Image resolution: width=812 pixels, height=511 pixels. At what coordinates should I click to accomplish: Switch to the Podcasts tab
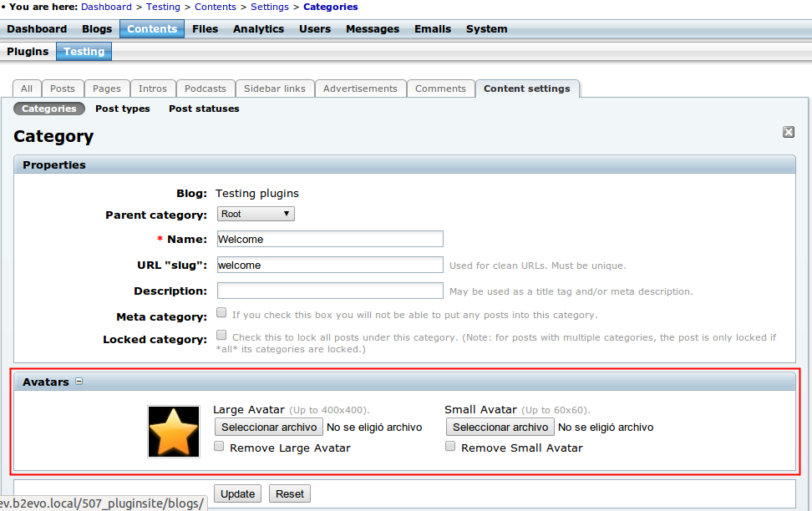(205, 89)
